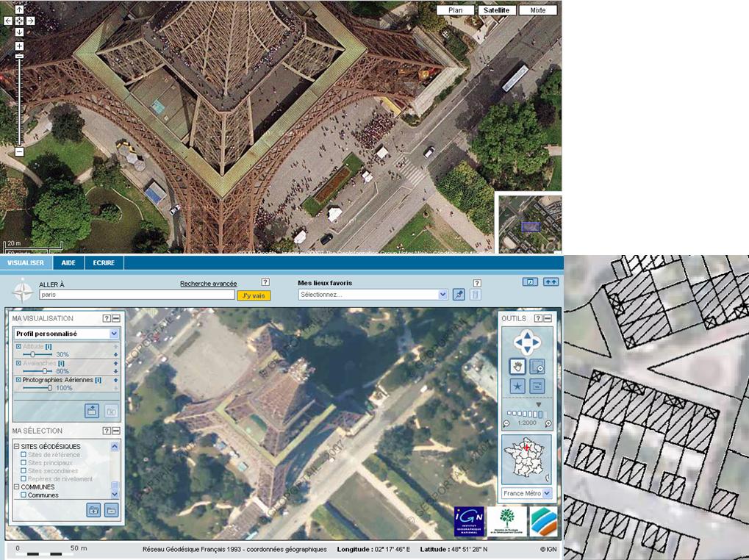Pan the Google satellite map left

(8, 21)
